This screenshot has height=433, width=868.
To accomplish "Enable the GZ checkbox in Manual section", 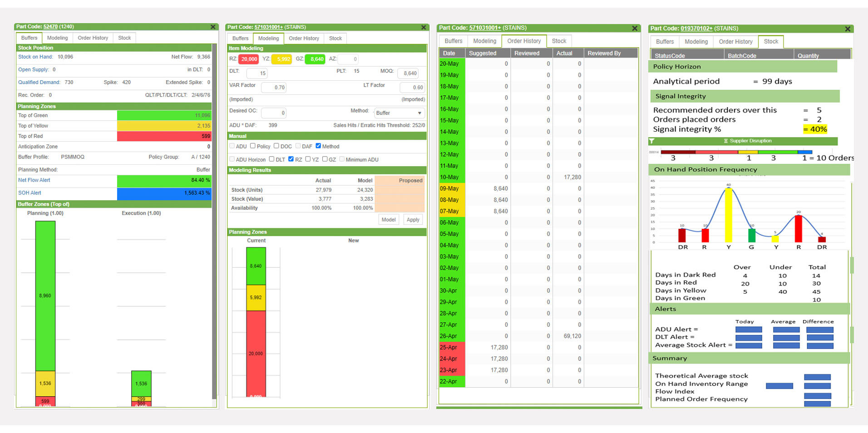I will [x=325, y=159].
